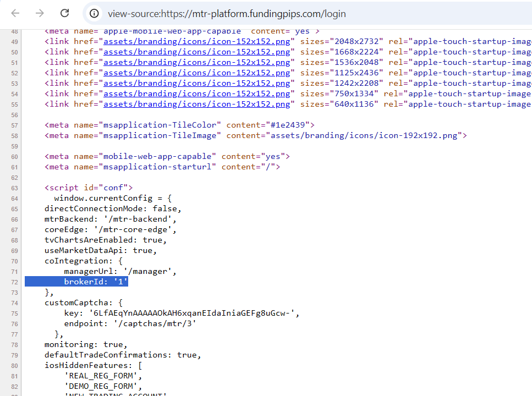Click the tvChartsAreEnabled: true line
532x396 pixels.
[x=106, y=240]
